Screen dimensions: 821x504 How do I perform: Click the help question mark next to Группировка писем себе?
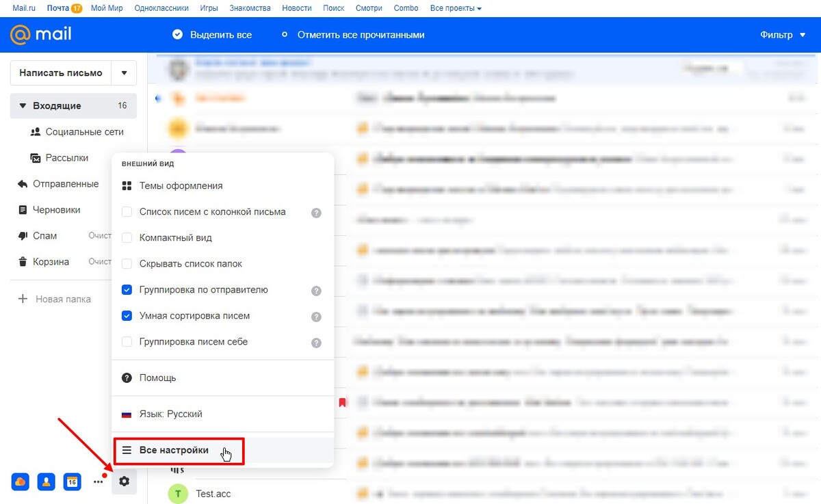coord(316,343)
